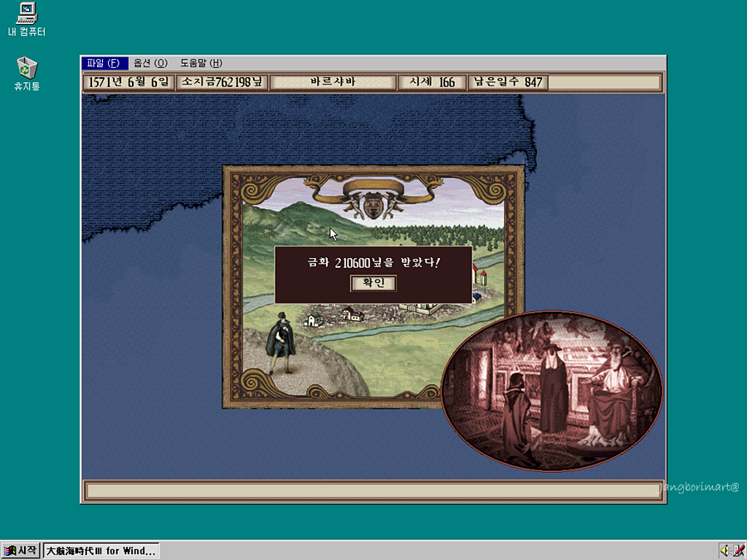Image resolution: width=747 pixels, height=560 pixels.
Task: Click the bottom message bar in game
Action: (373, 491)
